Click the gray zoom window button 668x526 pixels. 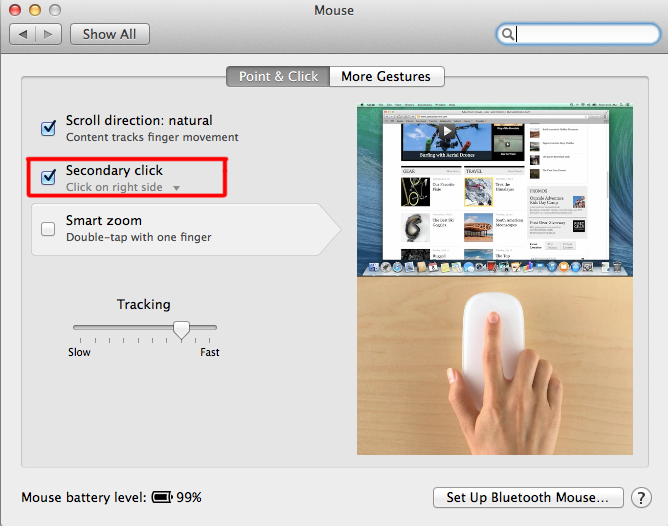point(55,10)
